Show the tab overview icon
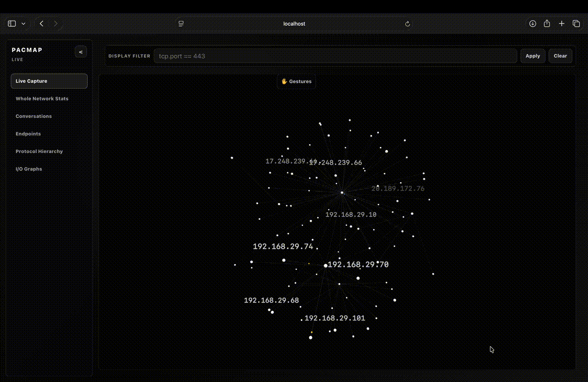This screenshot has width=588, height=382. tap(576, 23)
